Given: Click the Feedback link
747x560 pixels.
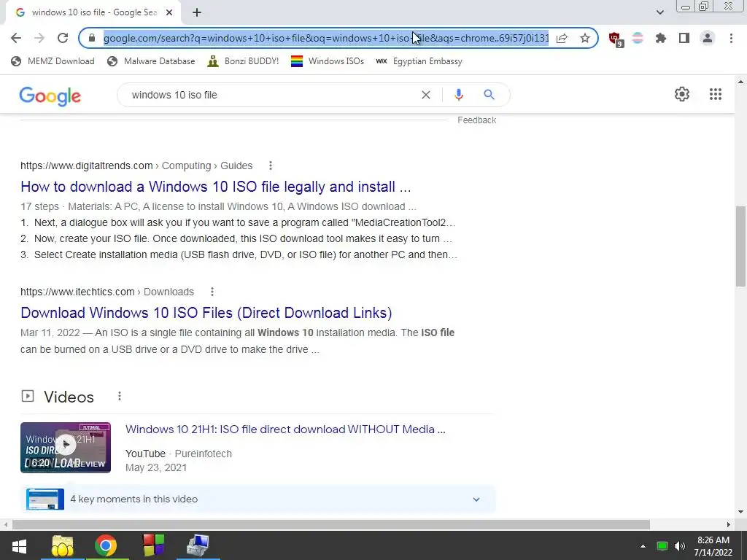Looking at the screenshot, I should [476, 120].
